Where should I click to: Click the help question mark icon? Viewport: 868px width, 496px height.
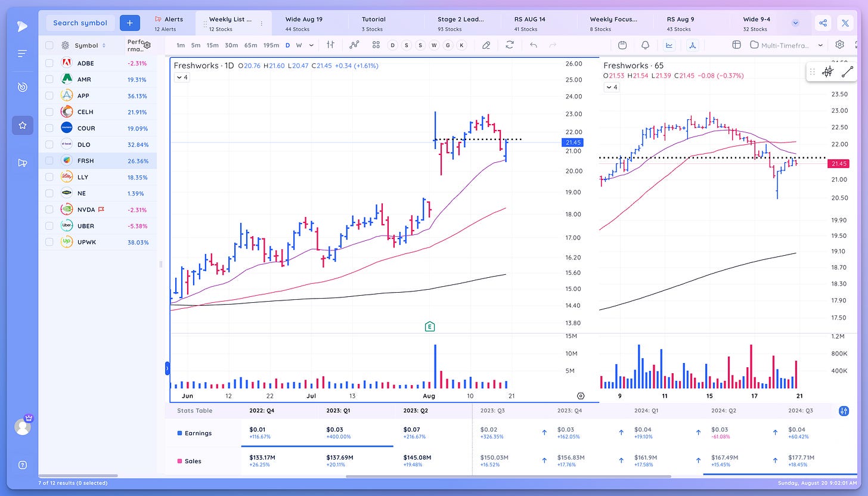click(23, 465)
